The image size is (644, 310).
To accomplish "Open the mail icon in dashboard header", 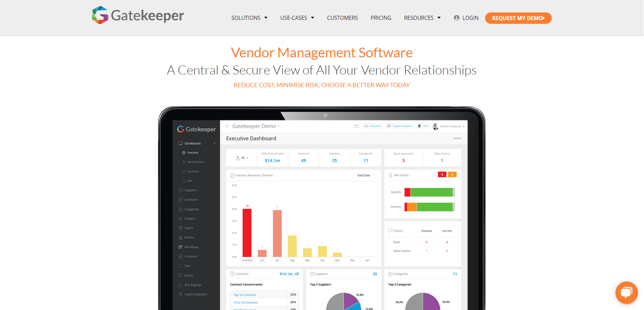I will [x=357, y=126].
